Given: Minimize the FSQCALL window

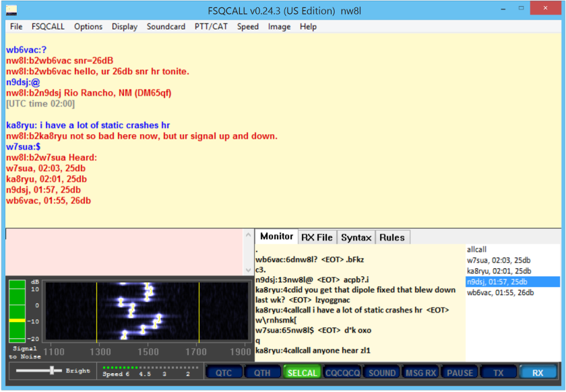Looking at the screenshot, I should 503,9.
